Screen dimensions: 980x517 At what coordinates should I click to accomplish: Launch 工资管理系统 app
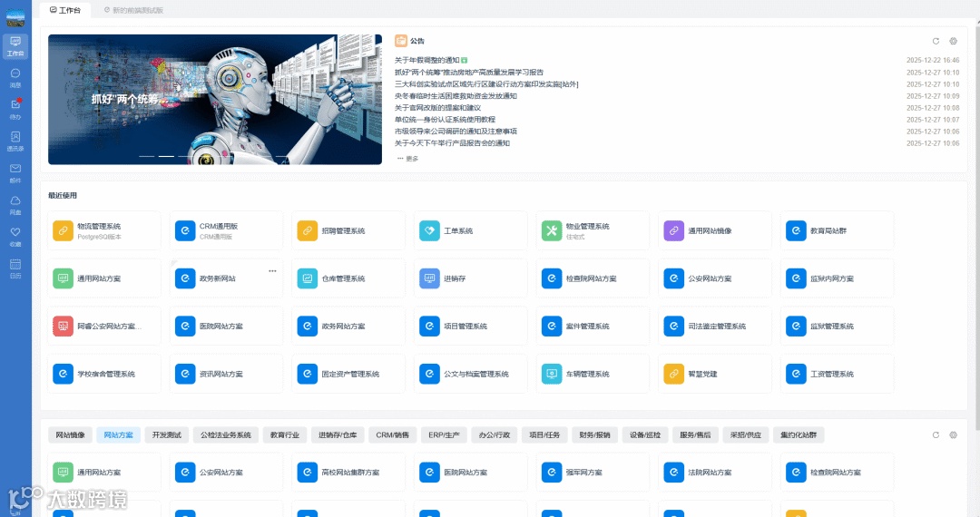pos(837,374)
